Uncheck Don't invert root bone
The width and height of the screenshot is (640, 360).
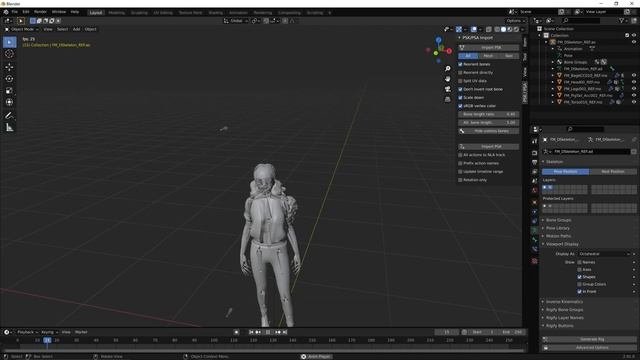[x=460, y=89]
